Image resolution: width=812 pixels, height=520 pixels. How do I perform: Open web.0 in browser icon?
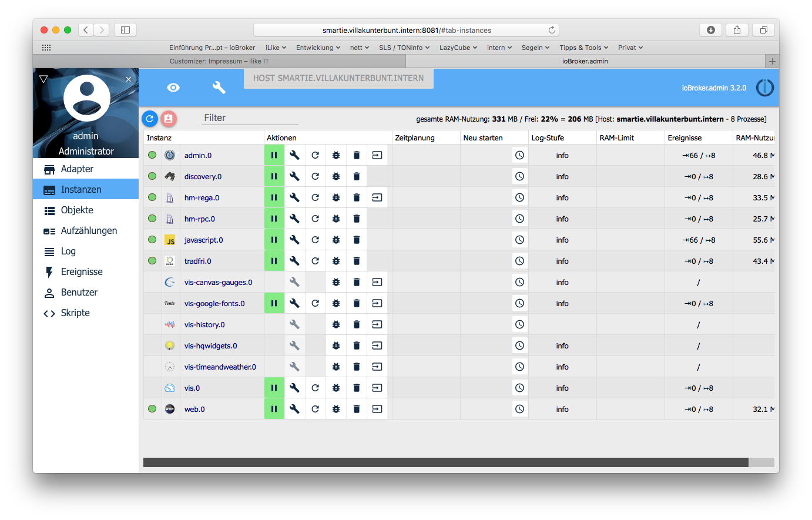coord(377,409)
